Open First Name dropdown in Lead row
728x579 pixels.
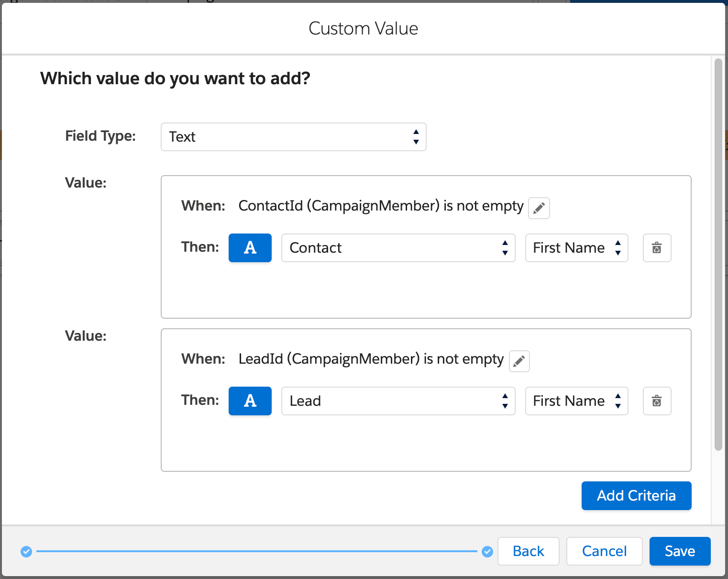coord(576,401)
